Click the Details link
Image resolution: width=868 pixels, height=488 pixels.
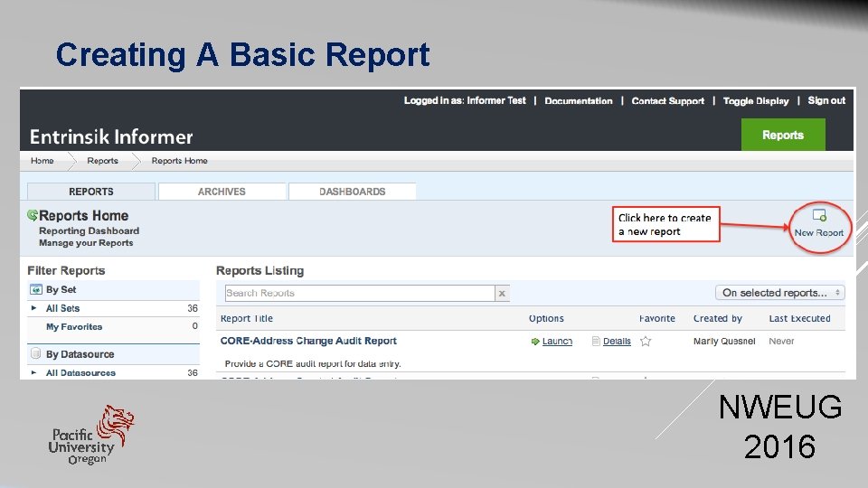point(617,342)
